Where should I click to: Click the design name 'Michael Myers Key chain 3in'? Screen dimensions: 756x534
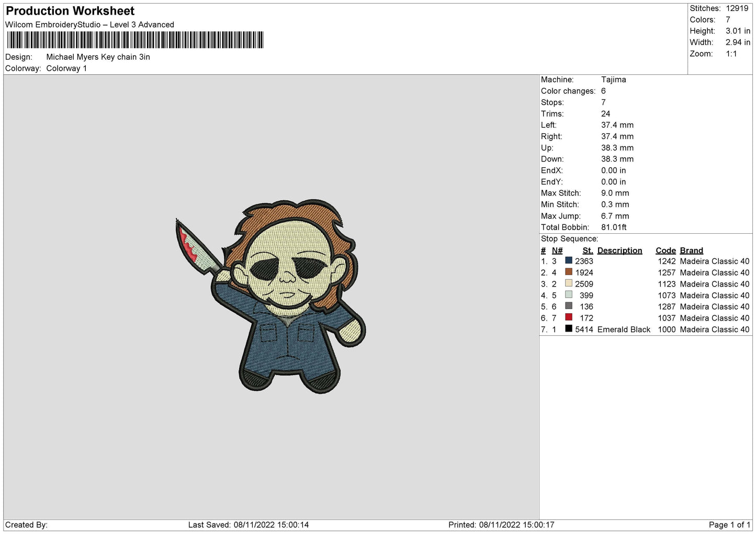(98, 57)
